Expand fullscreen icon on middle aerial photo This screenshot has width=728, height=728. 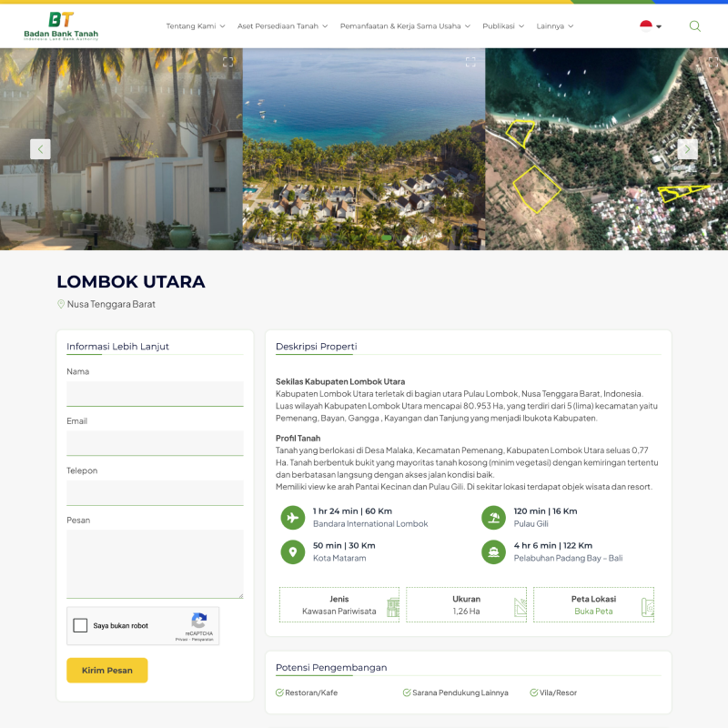(x=470, y=62)
